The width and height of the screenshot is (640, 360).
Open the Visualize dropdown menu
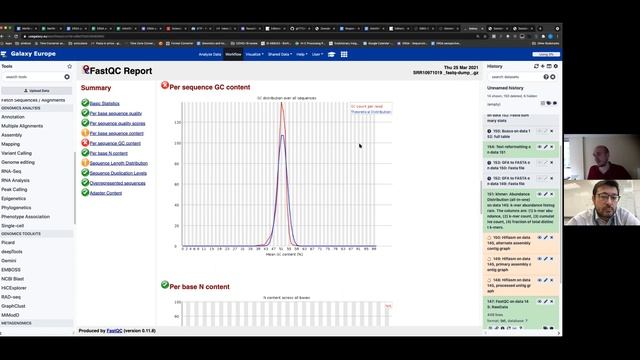[x=254, y=54]
